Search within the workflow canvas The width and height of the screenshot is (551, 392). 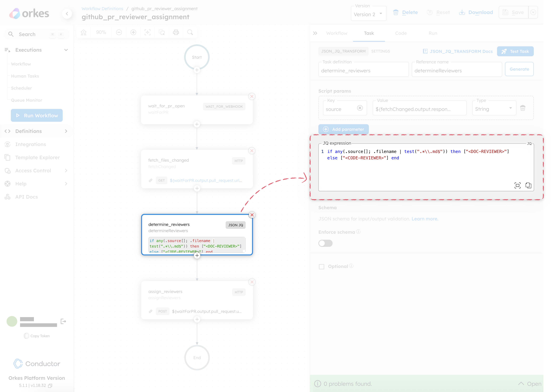tap(190, 32)
